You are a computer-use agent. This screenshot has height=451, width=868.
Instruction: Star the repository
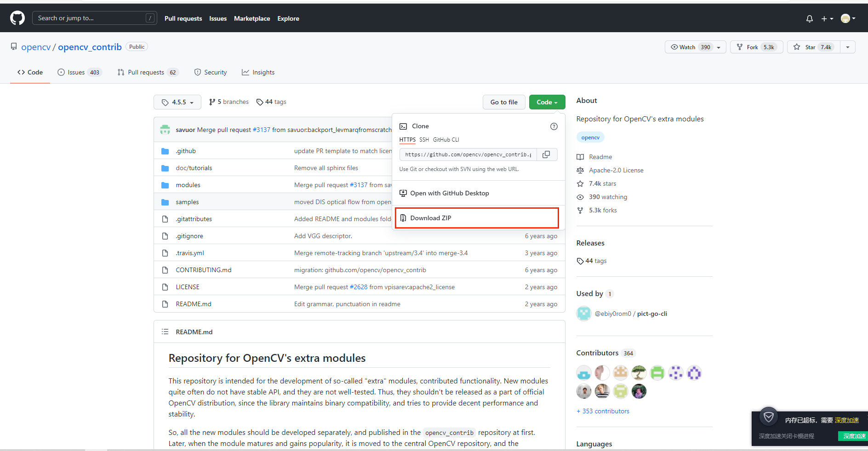(813, 47)
